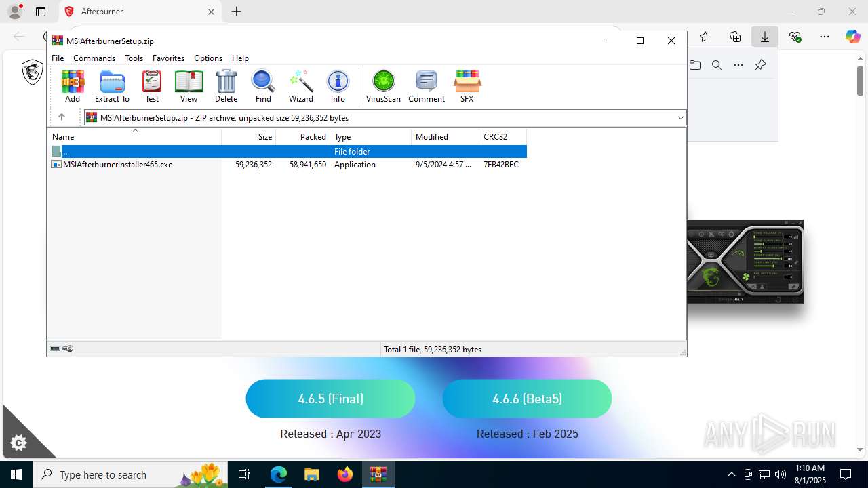Click the SFX toolbar icon
Viewport: 868px width, 488px height.
467,86
